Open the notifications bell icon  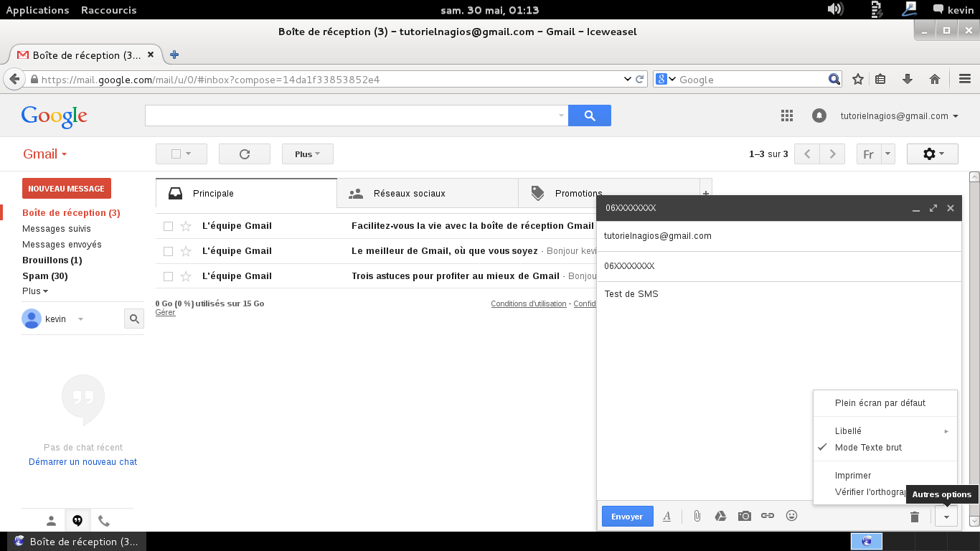tap(819, 116)
